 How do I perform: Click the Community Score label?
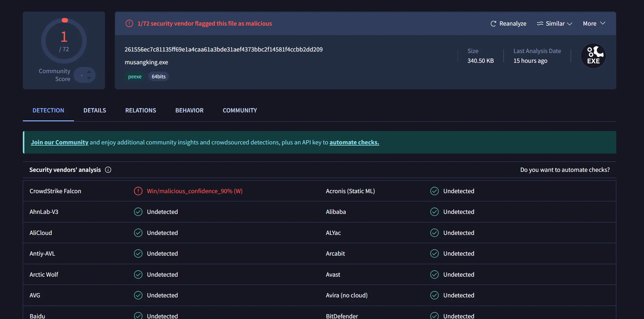click(55, 75)
